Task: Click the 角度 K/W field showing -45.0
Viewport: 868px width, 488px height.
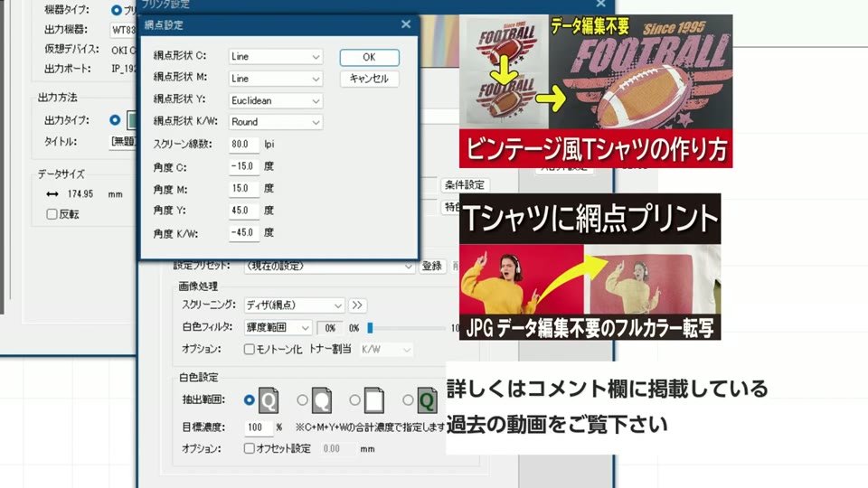Action: [244, 232]
